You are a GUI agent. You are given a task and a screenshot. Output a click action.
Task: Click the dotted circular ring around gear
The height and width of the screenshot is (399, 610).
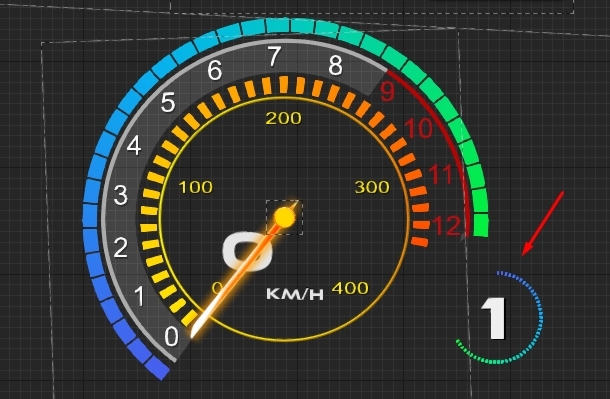tap(500, 317)
